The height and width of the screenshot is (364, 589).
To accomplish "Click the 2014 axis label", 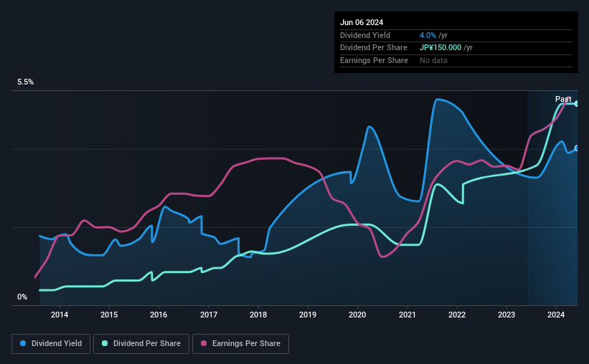I will click(x=60, y=315).
